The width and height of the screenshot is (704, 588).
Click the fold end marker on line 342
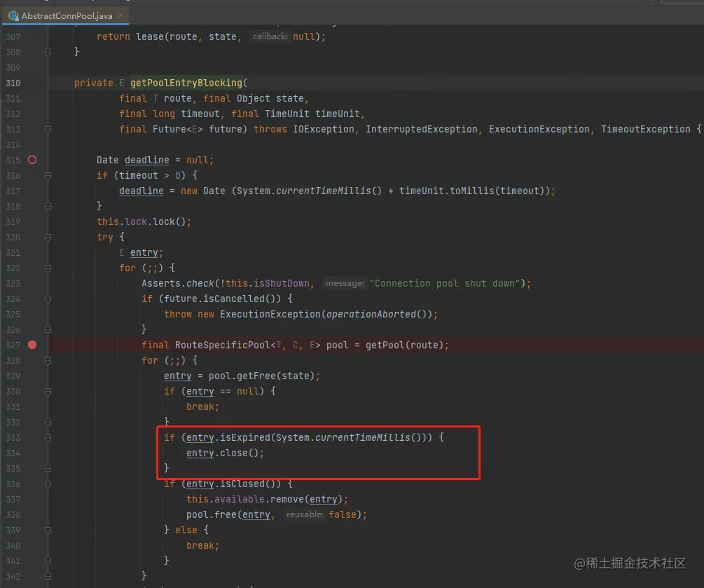coord(48,577)
